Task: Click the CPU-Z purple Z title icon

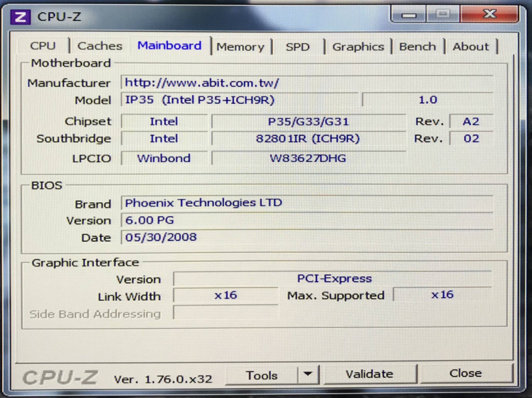Action: (20, 17)
